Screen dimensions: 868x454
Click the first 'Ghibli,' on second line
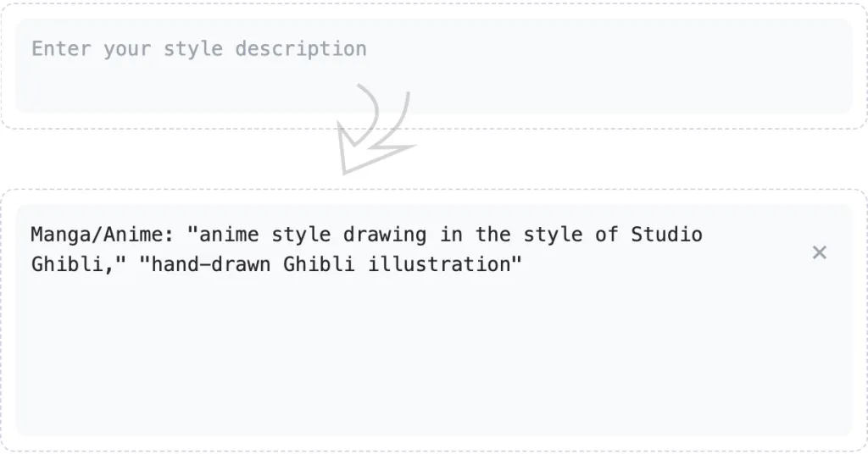point(73,264)
